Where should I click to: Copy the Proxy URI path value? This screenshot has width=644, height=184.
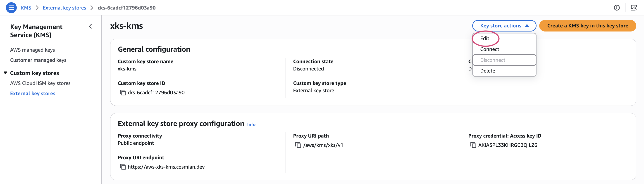[298, 145]
